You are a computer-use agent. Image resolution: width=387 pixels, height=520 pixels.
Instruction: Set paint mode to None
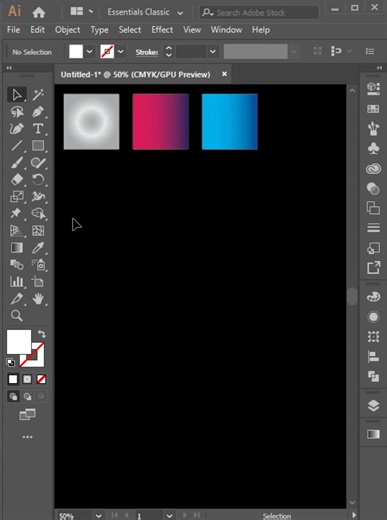tap(41, 379)
